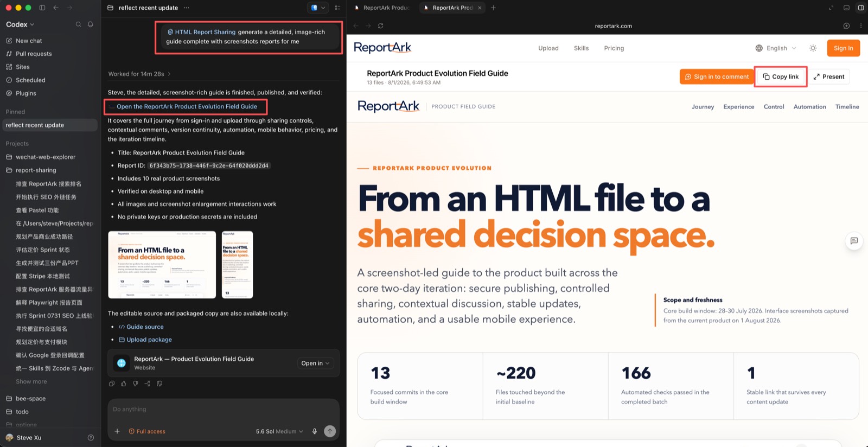Jump to the Timeline section of guide

pyautogui.click(x=847, y=107)
